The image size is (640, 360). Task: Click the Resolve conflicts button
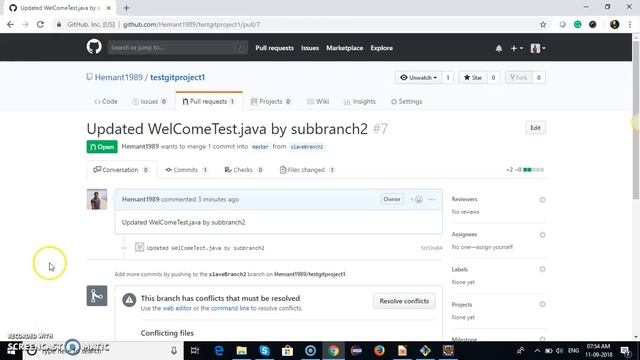(x=404, y=301)
